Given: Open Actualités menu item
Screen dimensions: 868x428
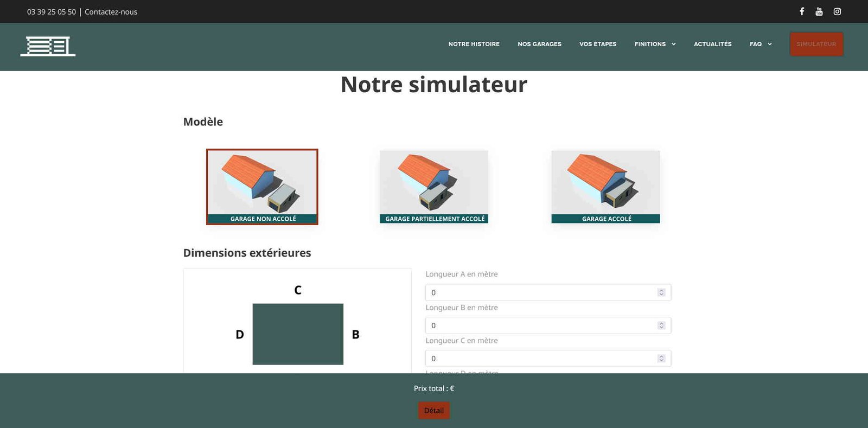Looking at the screenshot, I should (712, 44).
